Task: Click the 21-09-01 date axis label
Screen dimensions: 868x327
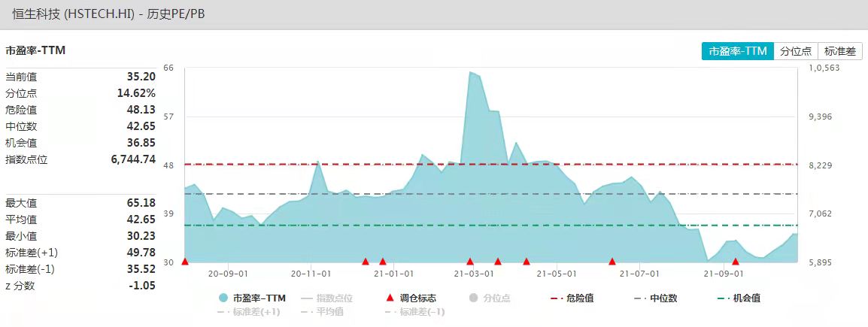Action: point(722,274)
